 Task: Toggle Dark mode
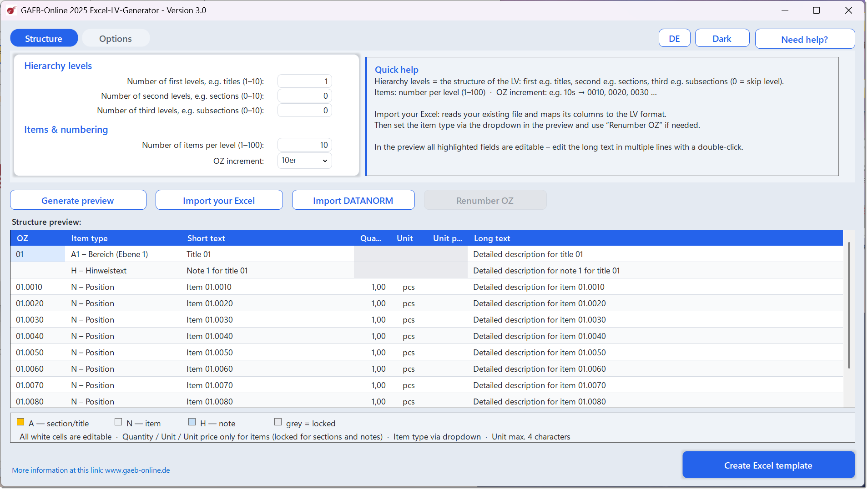point(722,38)
